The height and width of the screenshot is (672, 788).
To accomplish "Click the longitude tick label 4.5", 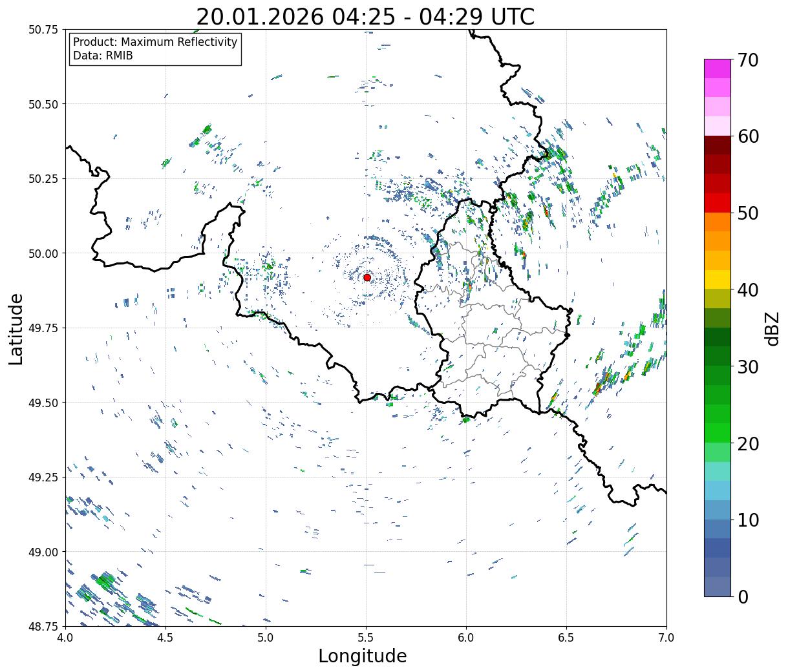I will (165, 638).
